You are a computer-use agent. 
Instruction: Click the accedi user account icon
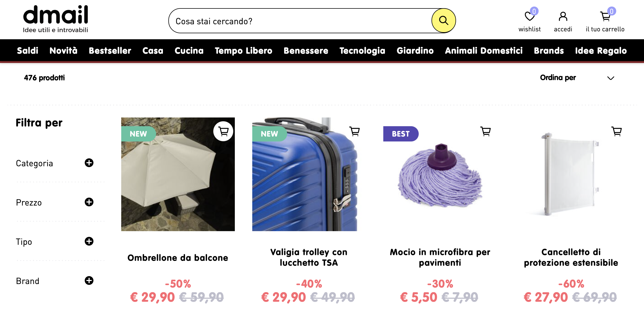click(563, 16)
